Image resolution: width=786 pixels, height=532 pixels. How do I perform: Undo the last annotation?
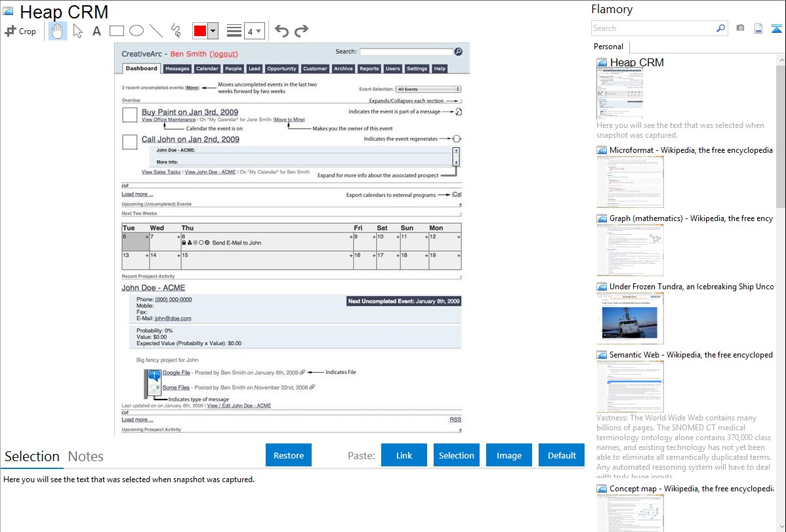(281, 31)
